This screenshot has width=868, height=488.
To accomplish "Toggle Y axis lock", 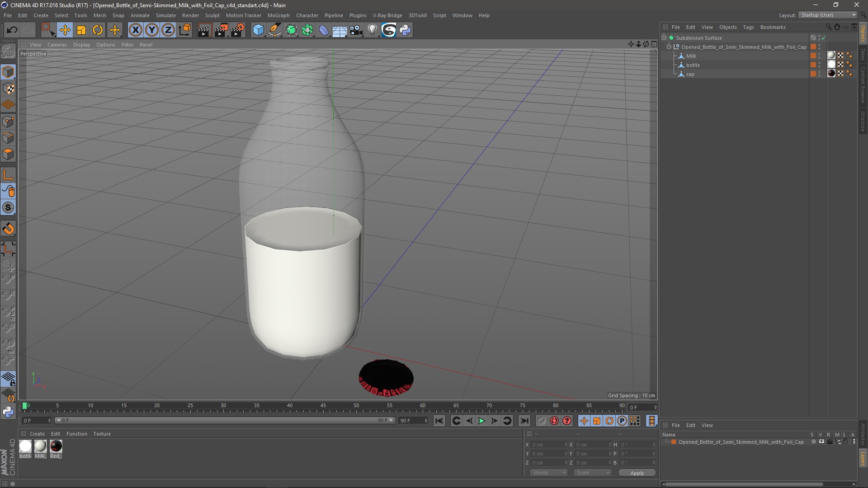I will pyautogui.click(x=152, y=30).
